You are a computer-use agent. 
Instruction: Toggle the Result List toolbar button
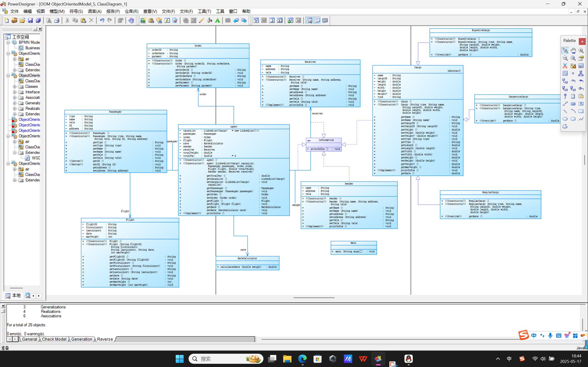(325, 20)
